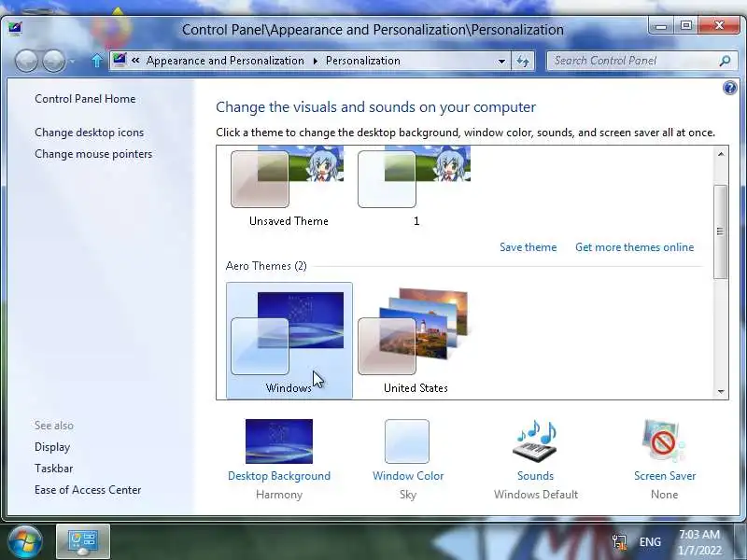Open the address bar history dropdown
747x560 pixels.
pos(501,61)
